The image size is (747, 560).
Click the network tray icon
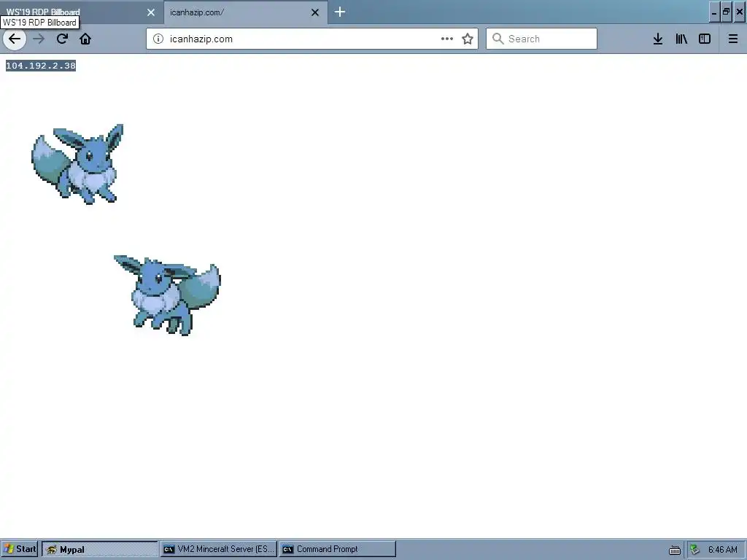point(695,550)
